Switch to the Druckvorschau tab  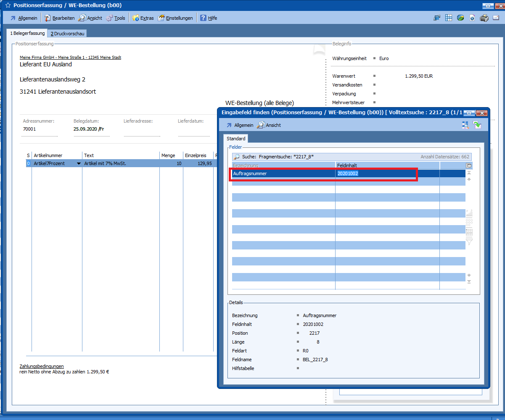(67, 34)
